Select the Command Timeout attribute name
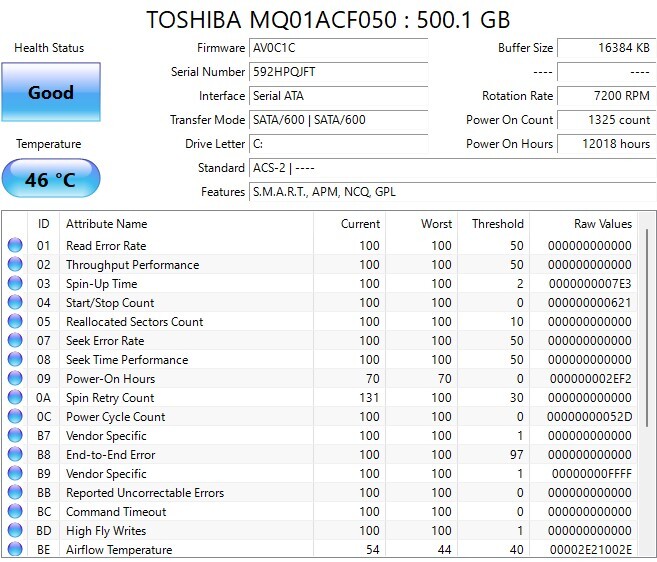Image resolution: width=657 pixels, height=562 pixels. pos(116,512)
